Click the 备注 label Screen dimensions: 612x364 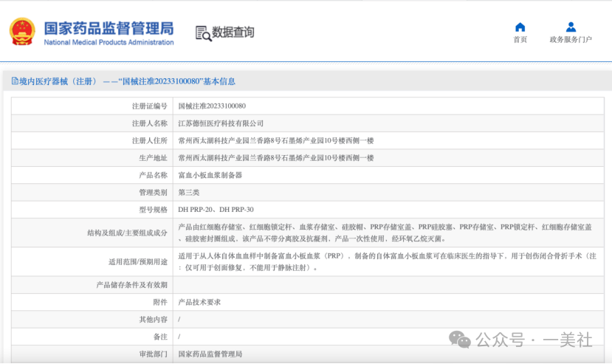coord(160,337)
